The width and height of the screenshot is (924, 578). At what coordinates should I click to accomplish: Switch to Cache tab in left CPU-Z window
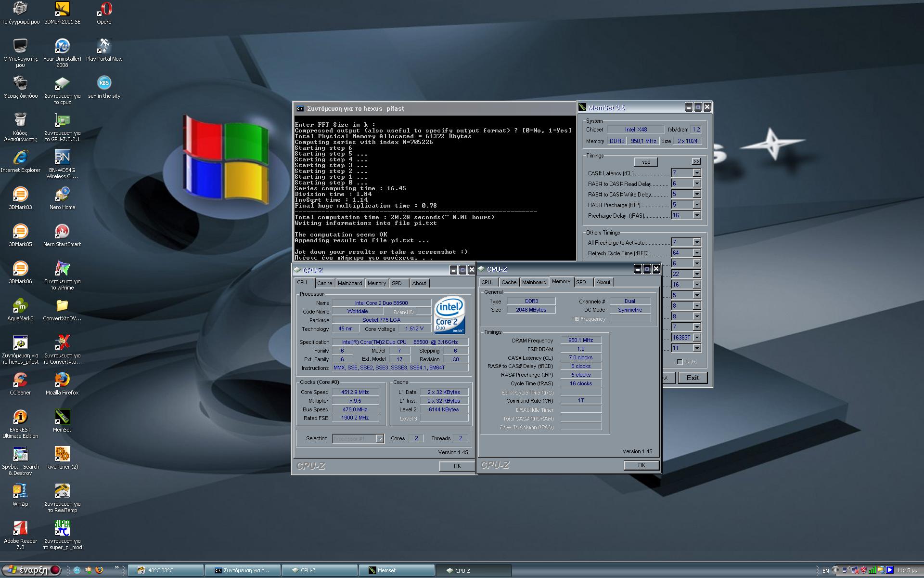pyautogui.click(x=324, y=283)
